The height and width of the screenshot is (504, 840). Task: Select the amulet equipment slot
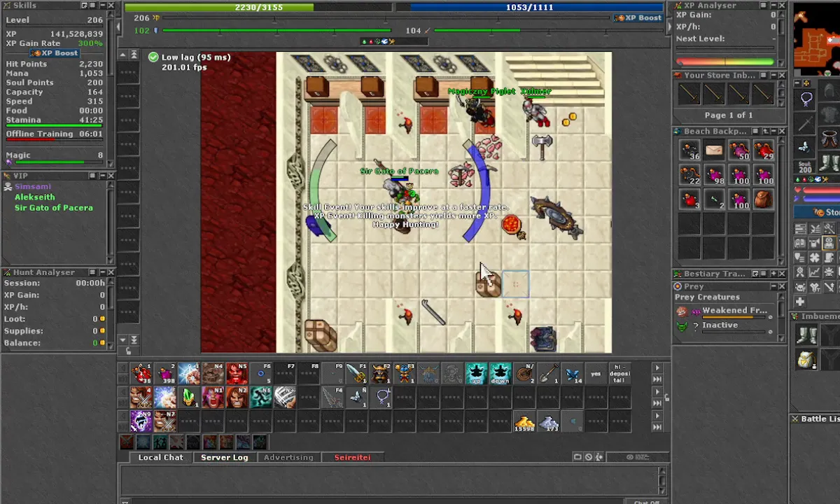(806, 99)
